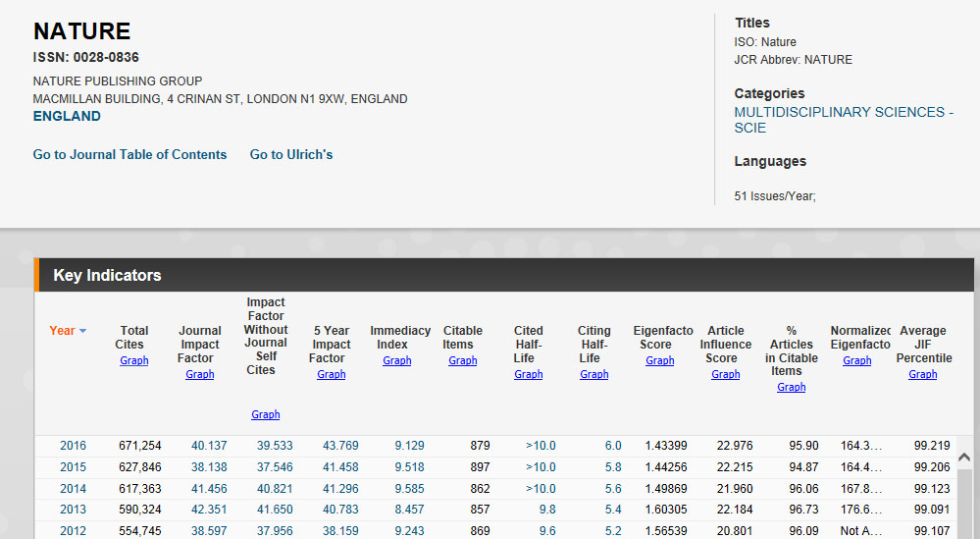This screenshot has height=539, width=980.
Task: Click the table scrollbar up arrow
Action: [964, 458]
